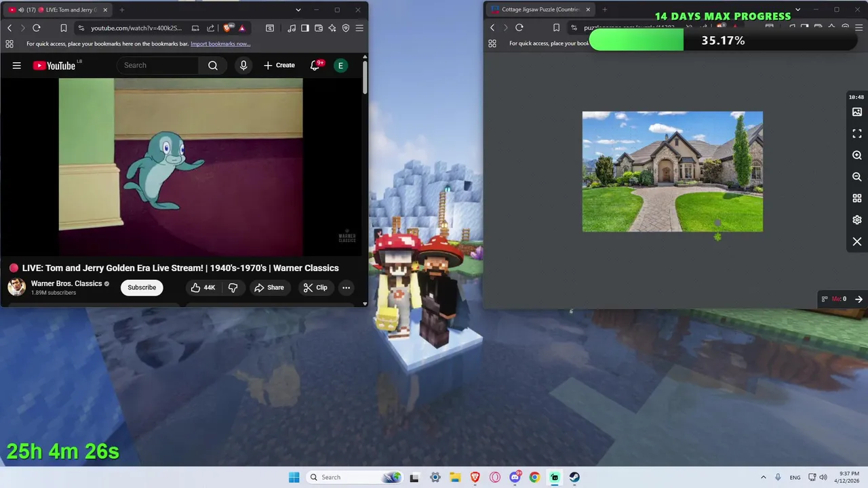Subscribe to Warner Bros. Classics

[x=142, y=287]
